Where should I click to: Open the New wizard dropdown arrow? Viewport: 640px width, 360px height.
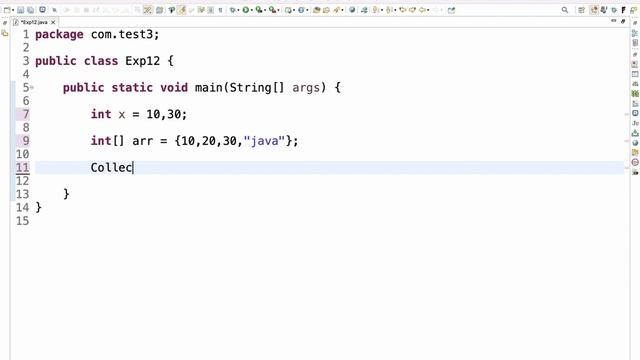(x=13, y=10)
